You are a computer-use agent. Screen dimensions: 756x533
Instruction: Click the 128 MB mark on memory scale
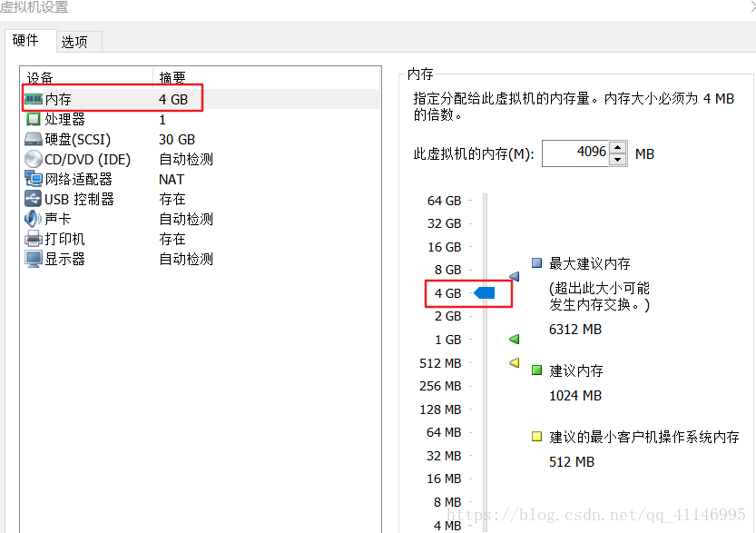coord(440,410)
